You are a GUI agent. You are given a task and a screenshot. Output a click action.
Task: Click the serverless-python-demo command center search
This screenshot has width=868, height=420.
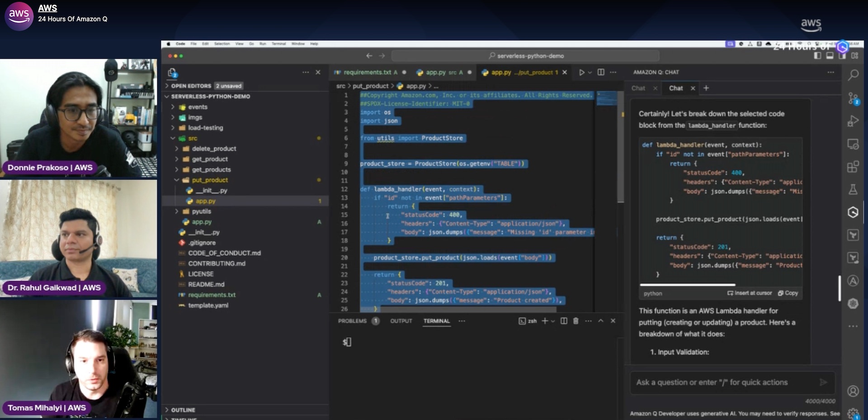pos(525,56)
